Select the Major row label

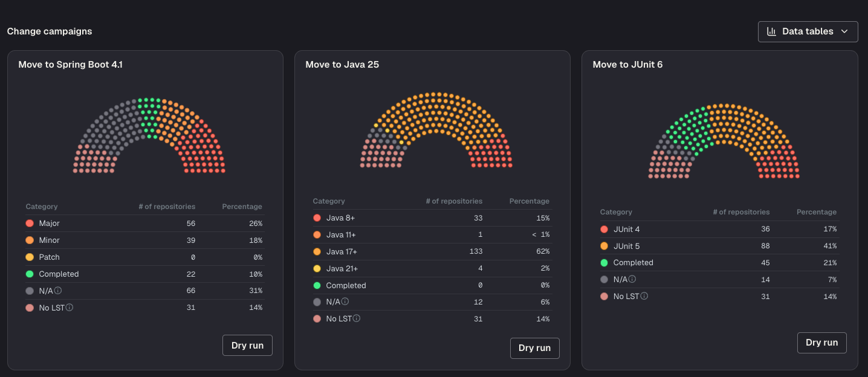(50, 224)
